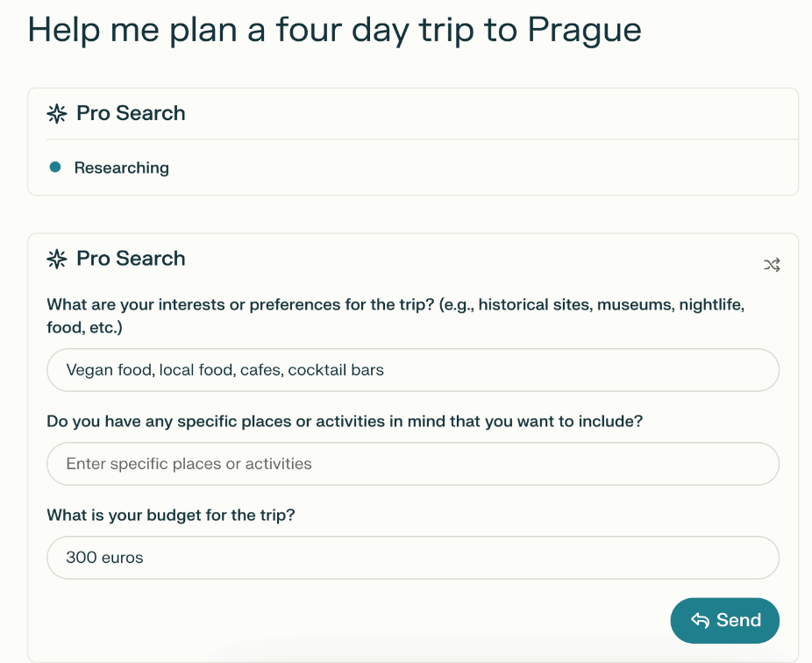Click inside the Researching status row

(122, 167)
